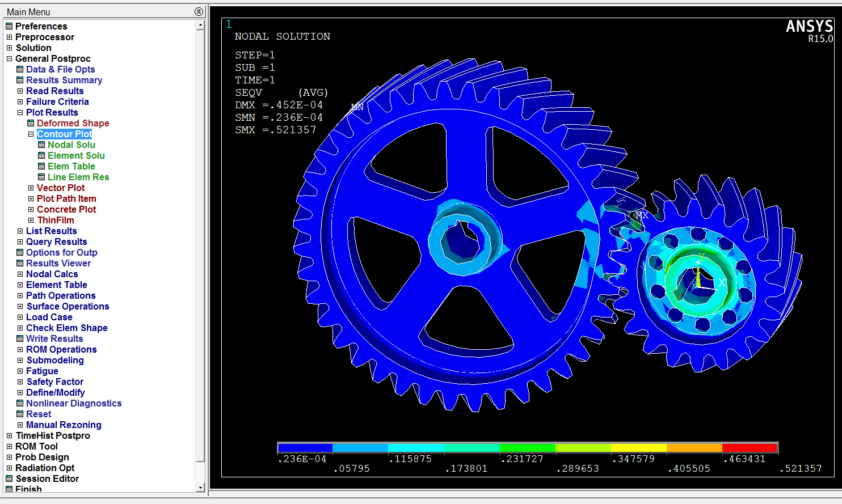Open Nonlinear Diagnostics item
The image size is (842, 504).
click(x=74, y=403)
